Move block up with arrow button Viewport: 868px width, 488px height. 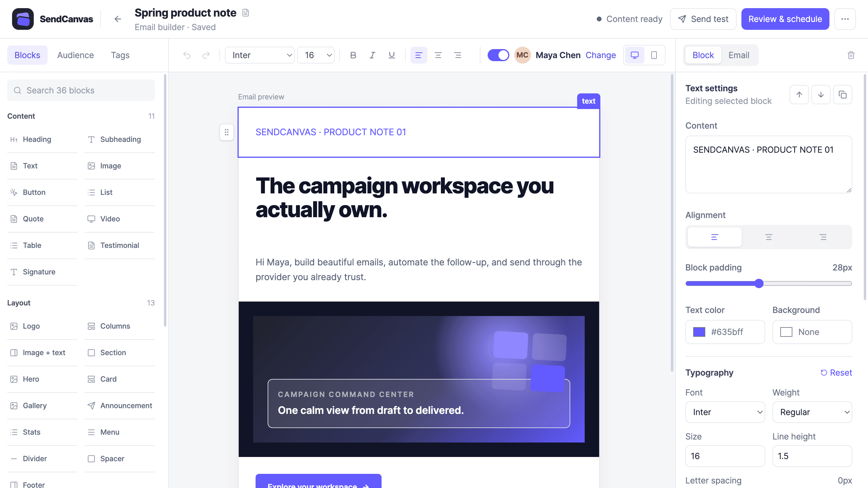pyautogui.click(x=799, y=95)
